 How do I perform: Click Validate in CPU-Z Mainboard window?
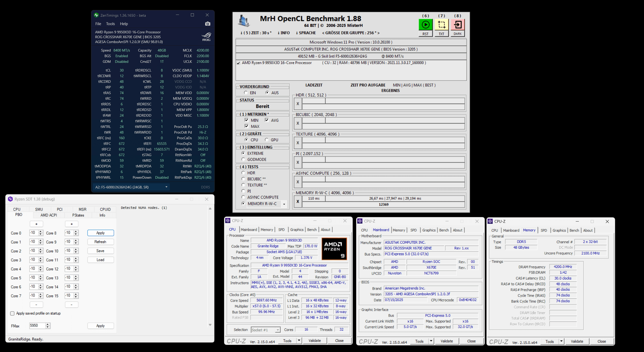tap(447, 341)
